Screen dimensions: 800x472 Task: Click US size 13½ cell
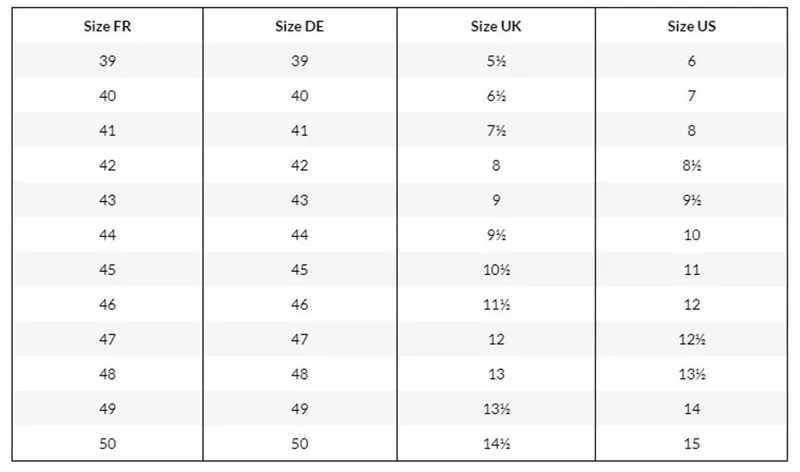tap(691, 374)
